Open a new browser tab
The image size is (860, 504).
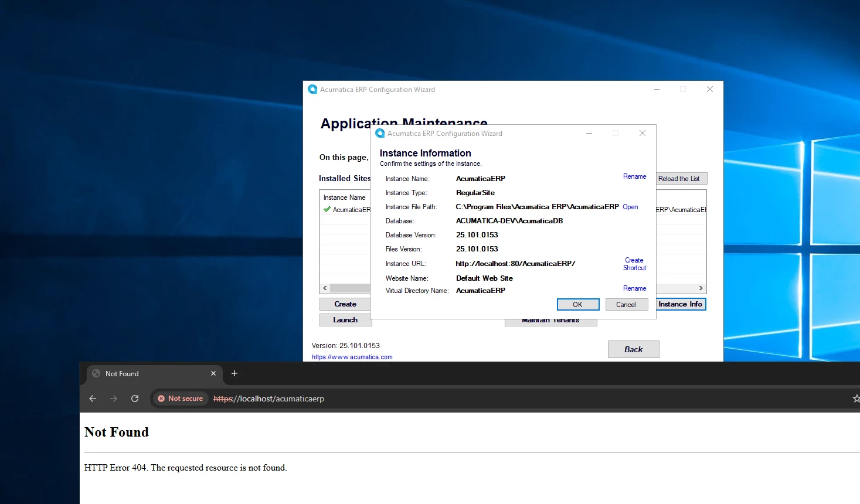[x=234, y=373]
